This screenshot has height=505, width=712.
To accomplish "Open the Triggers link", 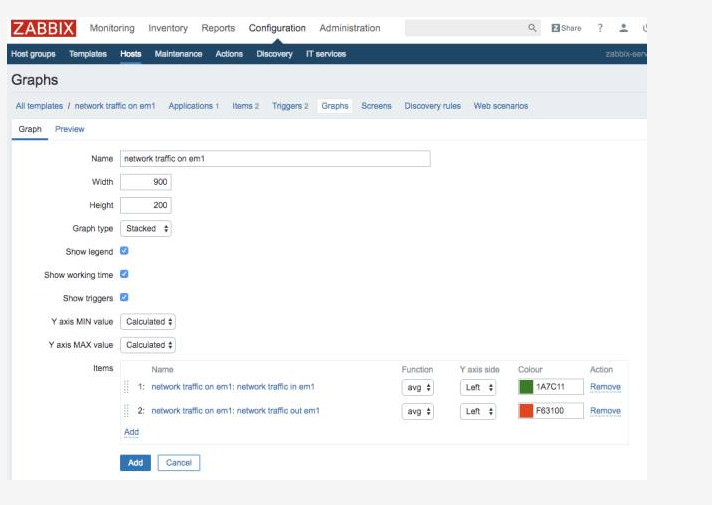I will click(287, 106).
